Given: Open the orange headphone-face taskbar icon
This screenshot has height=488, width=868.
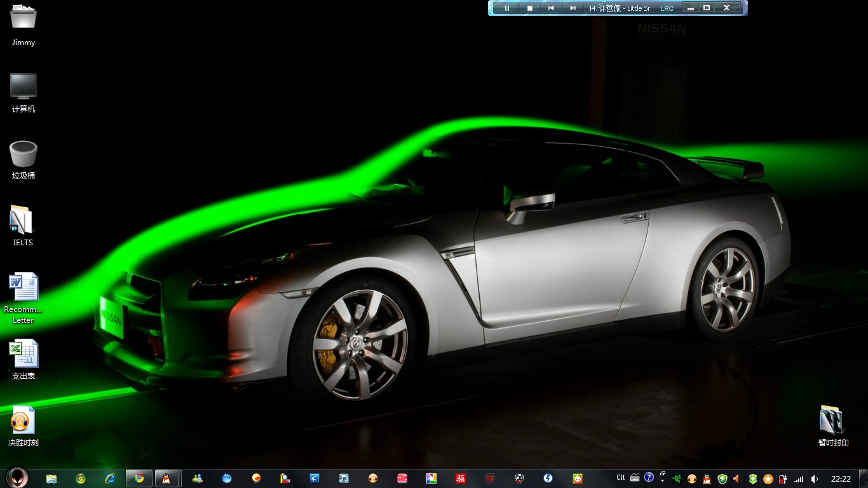Looking at the screenshot, I should tap(373, 478).
